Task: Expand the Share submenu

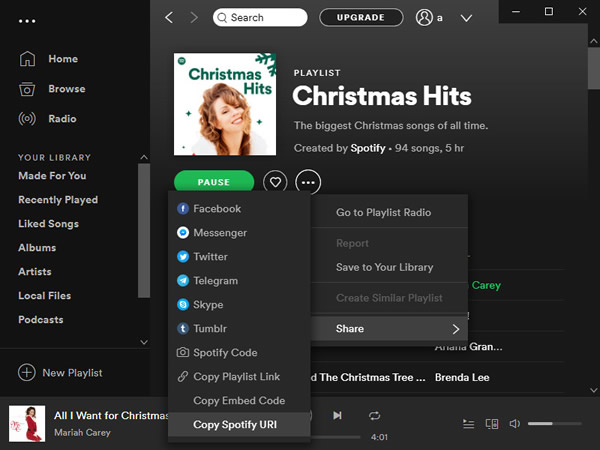Action: click(x=390, y=329)
